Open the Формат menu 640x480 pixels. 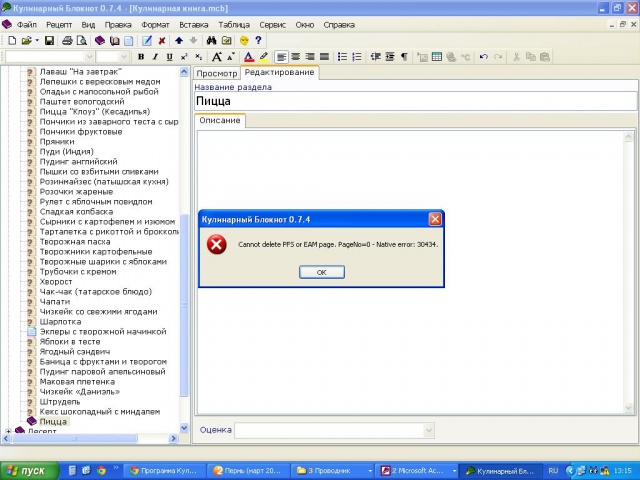pos(155,25)
